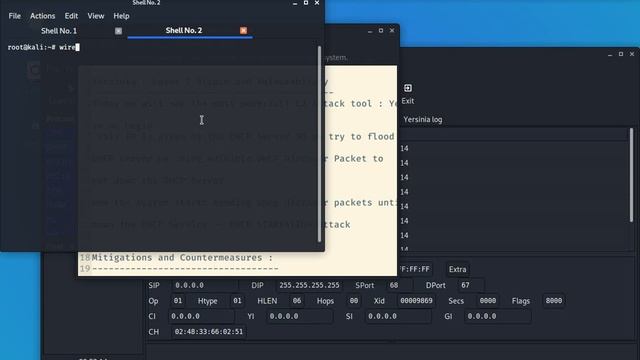
Task: Click the SI address field
Action: (398, 316)
